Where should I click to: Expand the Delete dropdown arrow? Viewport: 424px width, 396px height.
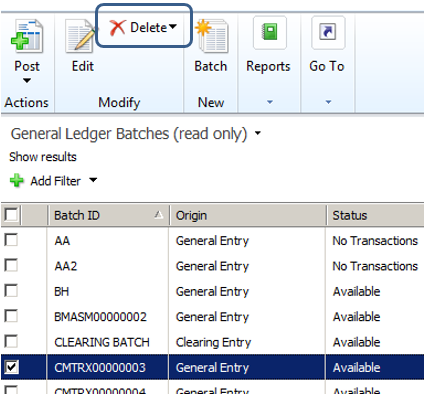[x=173, y=27]
